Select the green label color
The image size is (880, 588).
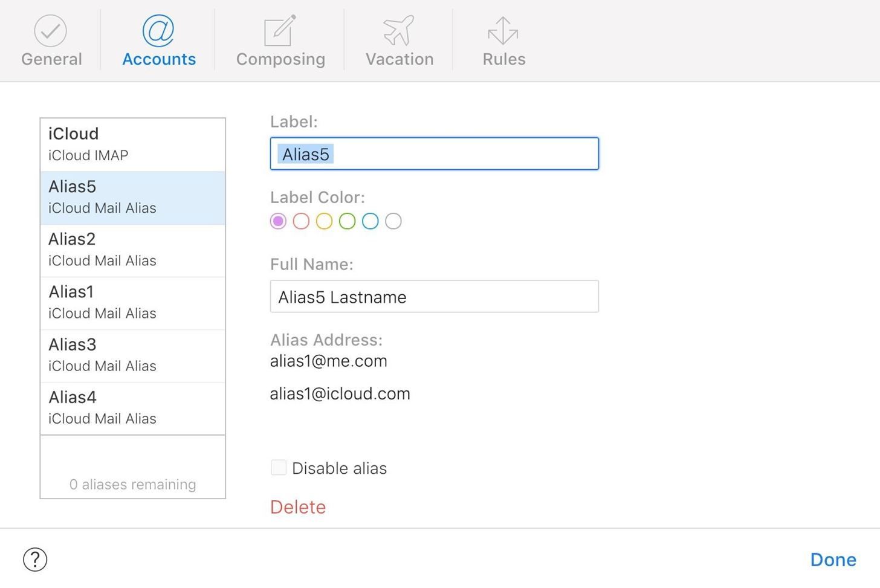click(347, 221)
